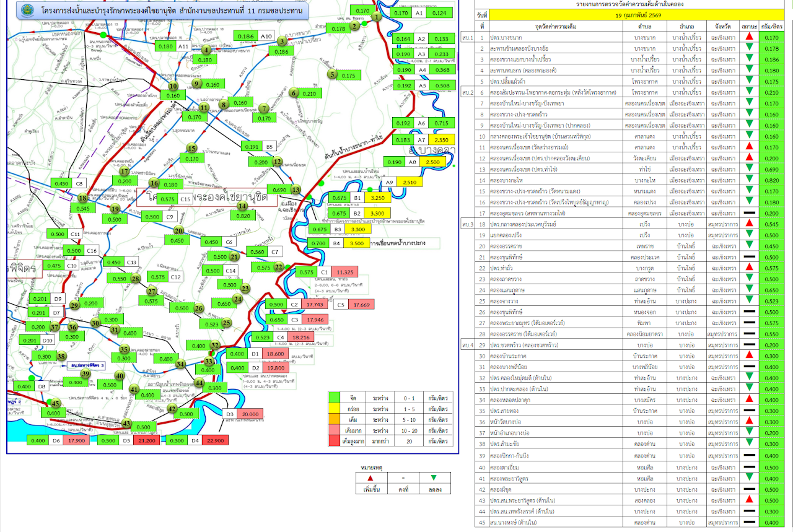Image resolution: width=793 pixels, height=532 pixels.
Task: Select station marker number 37
Action: (55, 327)
